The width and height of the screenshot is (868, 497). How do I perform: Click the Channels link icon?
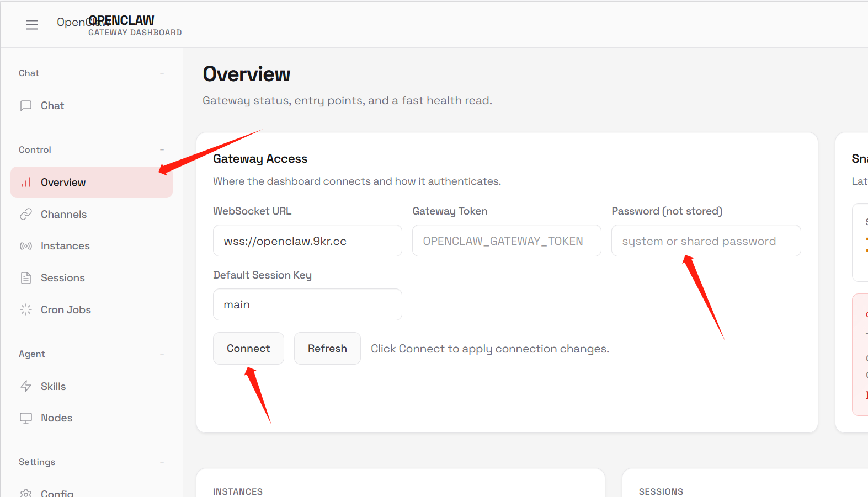point(26,215)
